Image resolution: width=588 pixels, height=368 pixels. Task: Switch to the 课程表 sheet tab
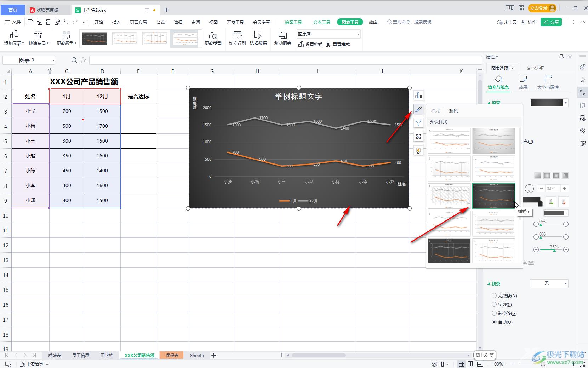click(172, 355)
